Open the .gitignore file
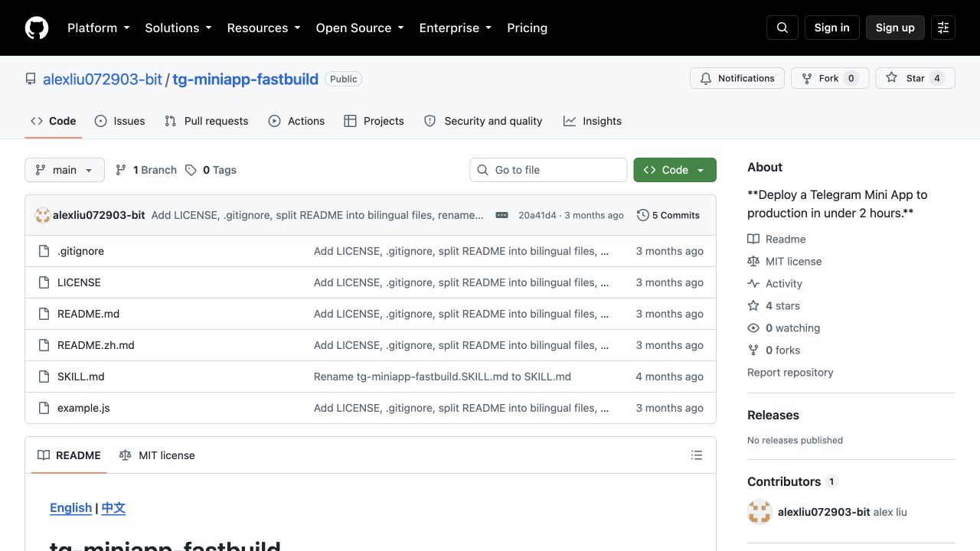Viewport: 980px width, 551px height. (x=80, y=251)
